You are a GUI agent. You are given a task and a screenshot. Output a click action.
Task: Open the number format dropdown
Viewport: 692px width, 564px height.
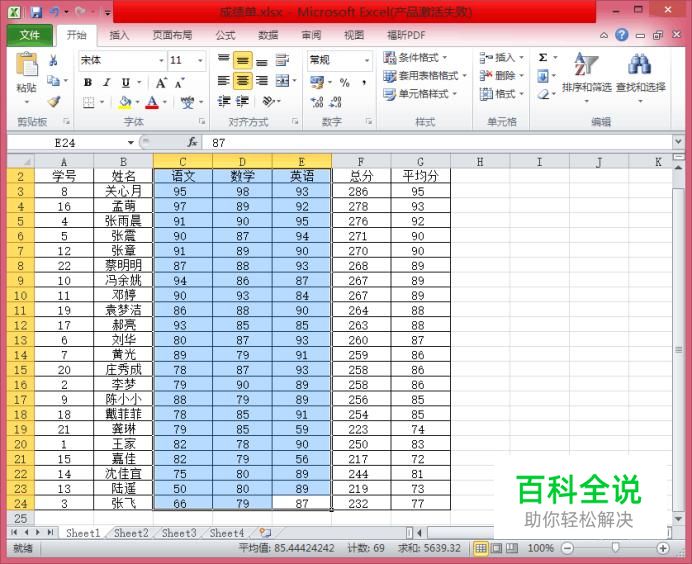367,60
